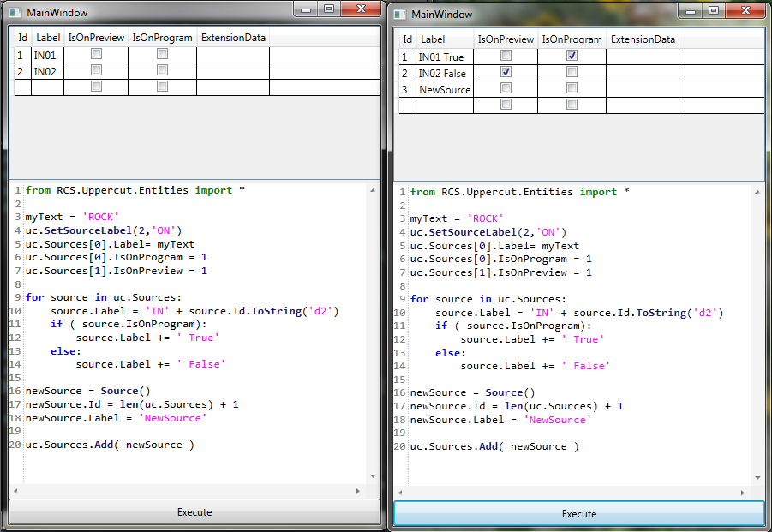Click import keyword in right editor line 1

(598, 192)
